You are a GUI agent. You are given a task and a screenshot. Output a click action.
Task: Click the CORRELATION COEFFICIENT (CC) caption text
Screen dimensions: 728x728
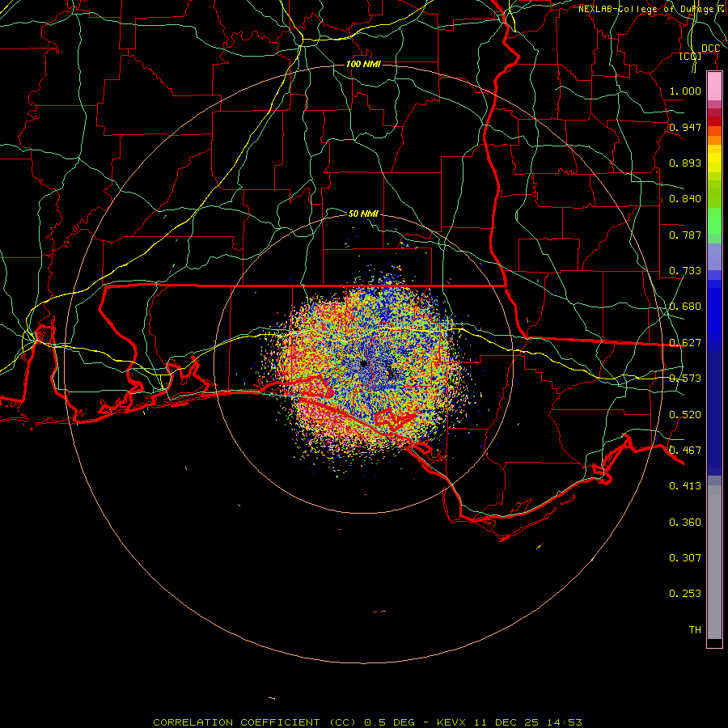pos(255,722)
